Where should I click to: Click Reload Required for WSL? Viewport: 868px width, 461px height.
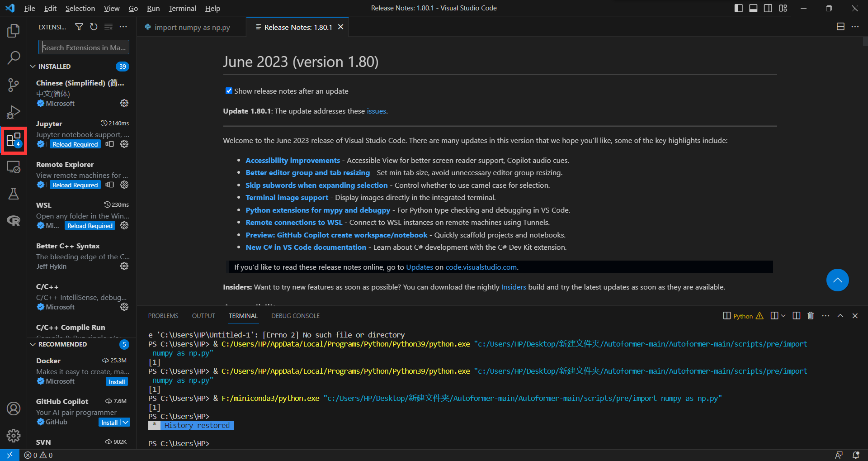point(90,226)
